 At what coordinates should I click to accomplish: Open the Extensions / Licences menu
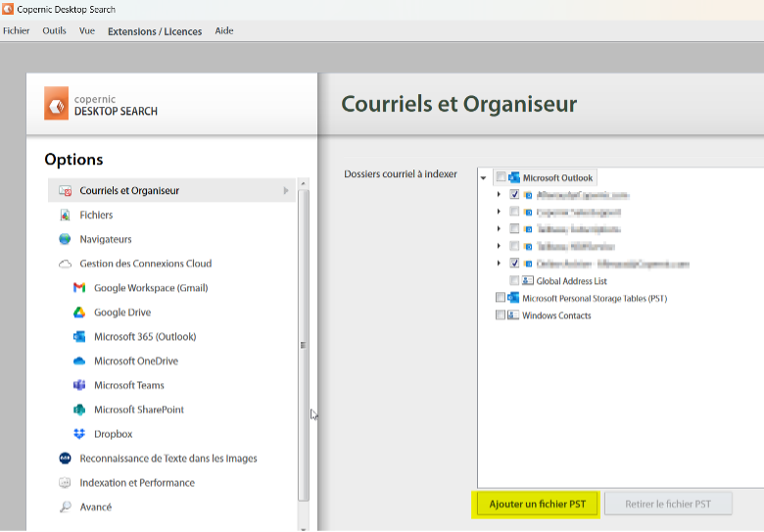155,31
